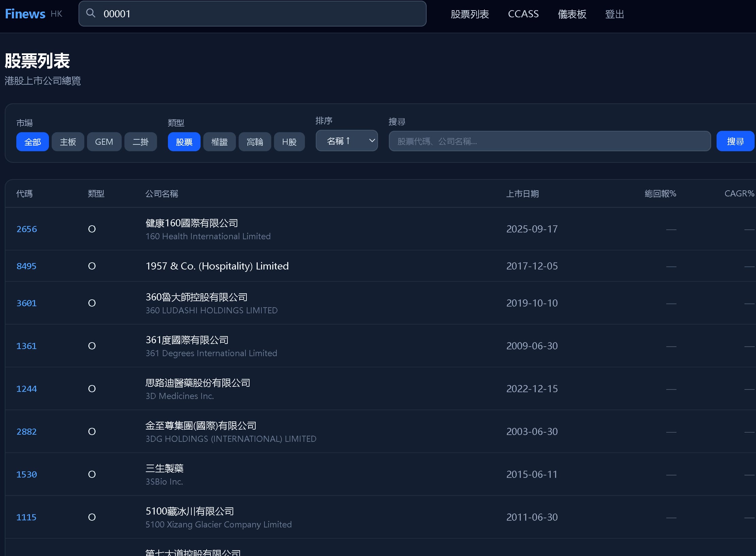Select the 窩輪 type filter
The width and height of the screenshot is (756, 556).
255,142
